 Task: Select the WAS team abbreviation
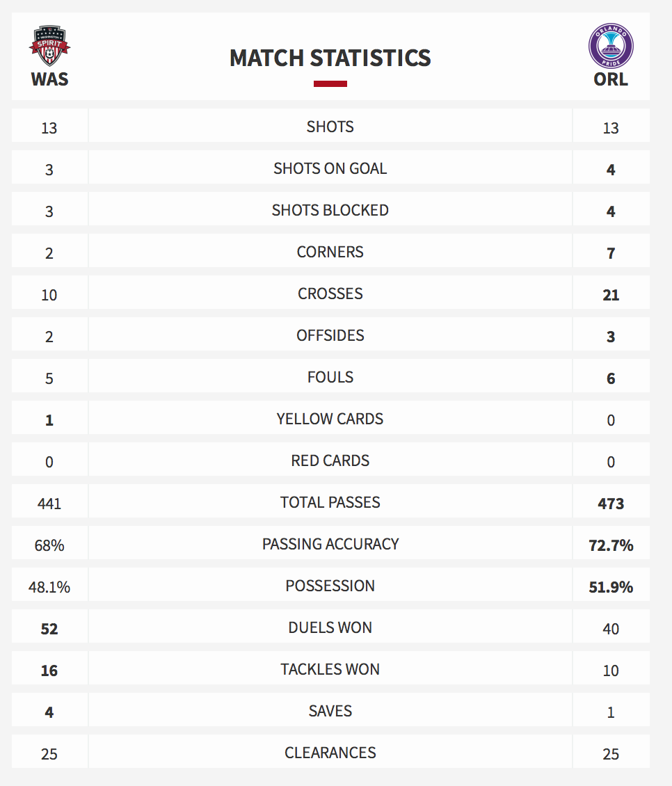[49, 80]
